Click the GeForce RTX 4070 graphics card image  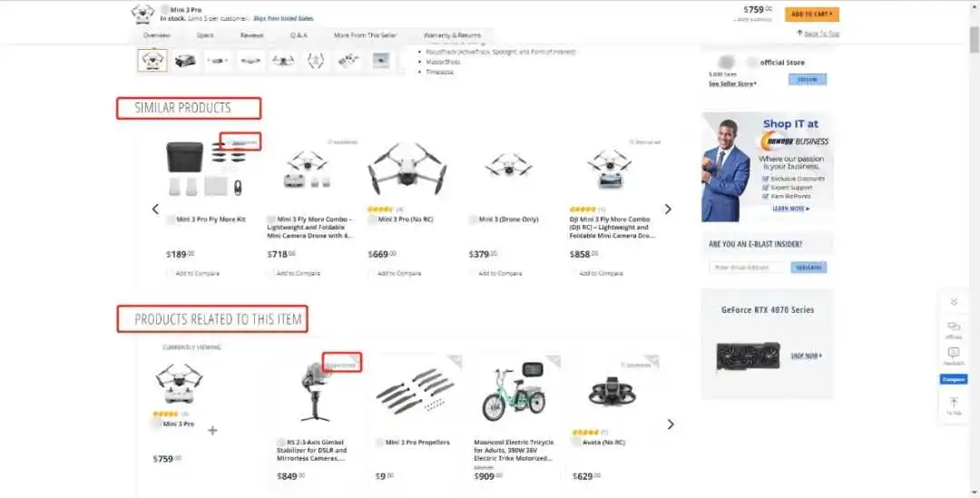[x=748, y=356]
